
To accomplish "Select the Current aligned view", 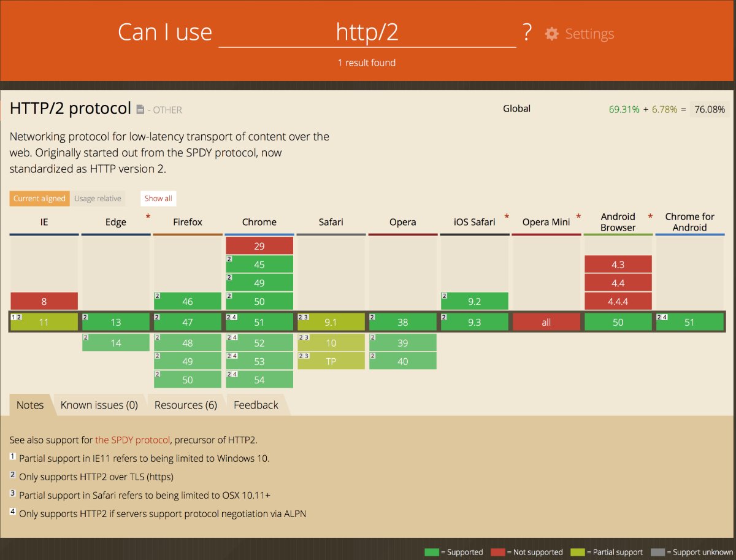I will click(39, 198).
